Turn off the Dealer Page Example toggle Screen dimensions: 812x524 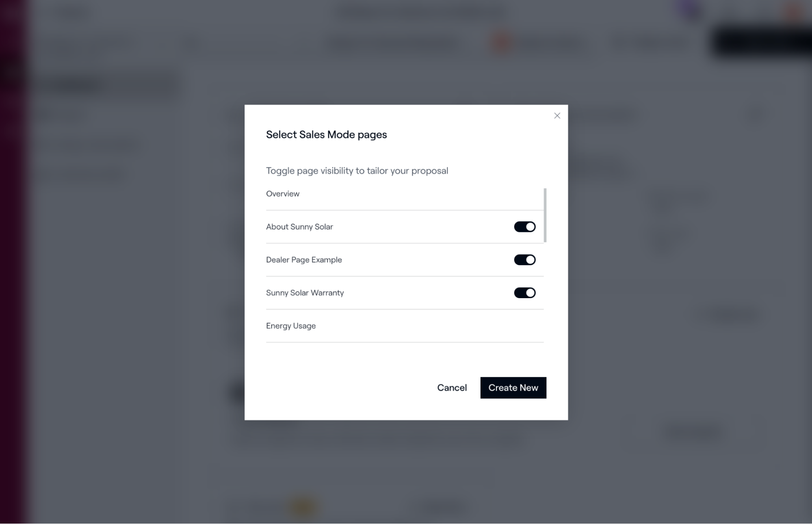pyautogui.click(x=524, y=260)
